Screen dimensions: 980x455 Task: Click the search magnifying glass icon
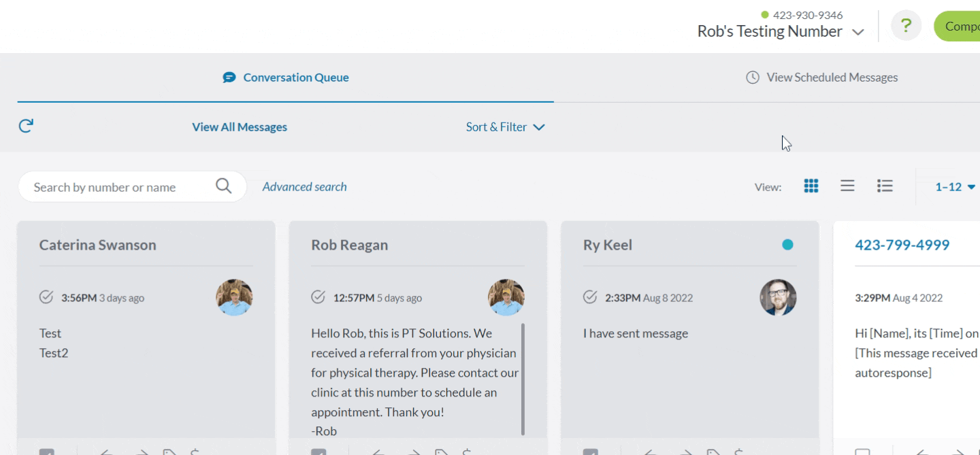coord(223,186)
